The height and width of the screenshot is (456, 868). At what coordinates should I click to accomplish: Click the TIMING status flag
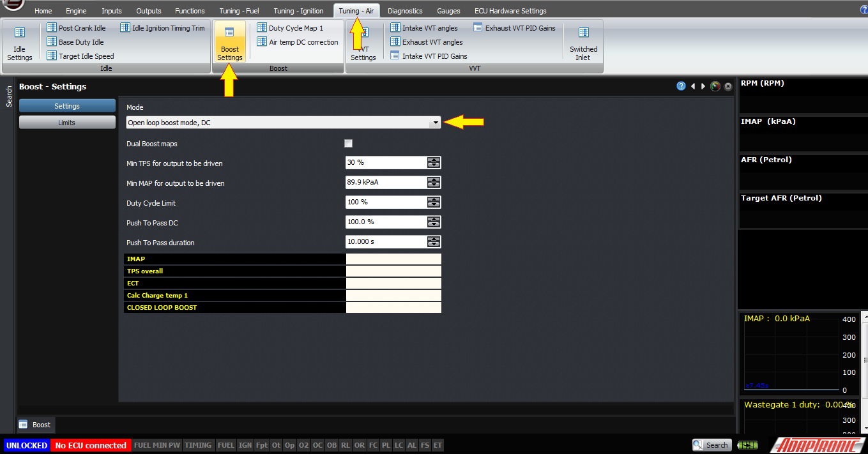(198, 445)
